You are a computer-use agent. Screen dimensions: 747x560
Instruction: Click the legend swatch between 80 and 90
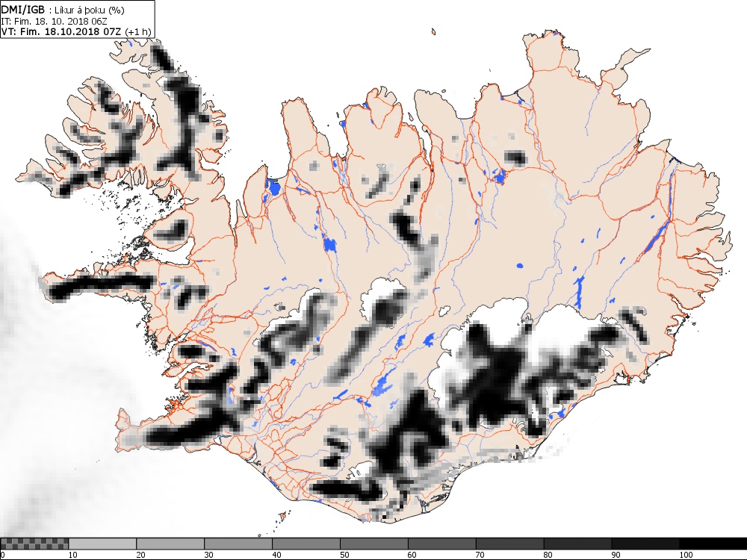click(x=577, y=544)
